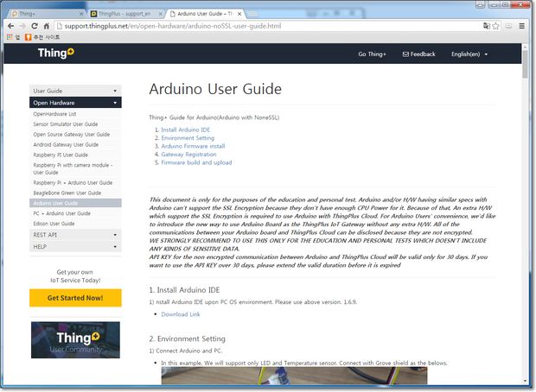Click the Chrome extension icon beside bookmark star
Image resolution: width=536 pixels, height=392 pixels.
(508, 26)
